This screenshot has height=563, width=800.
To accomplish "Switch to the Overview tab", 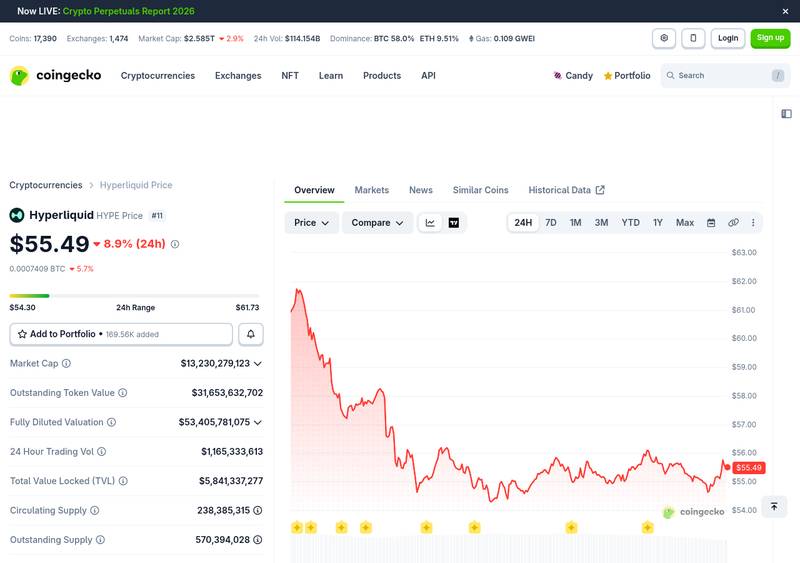I will click(314, 190).
